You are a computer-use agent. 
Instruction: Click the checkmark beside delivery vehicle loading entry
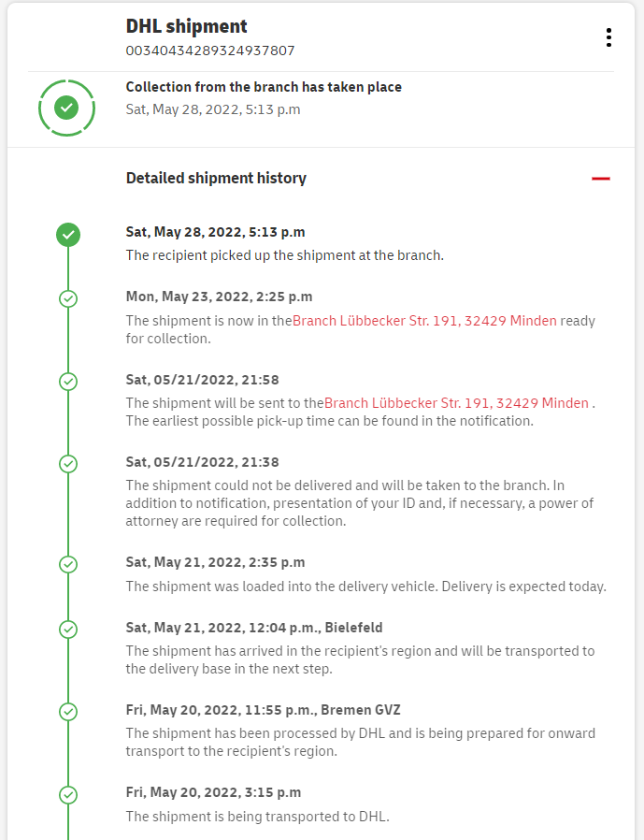[67, 564]
